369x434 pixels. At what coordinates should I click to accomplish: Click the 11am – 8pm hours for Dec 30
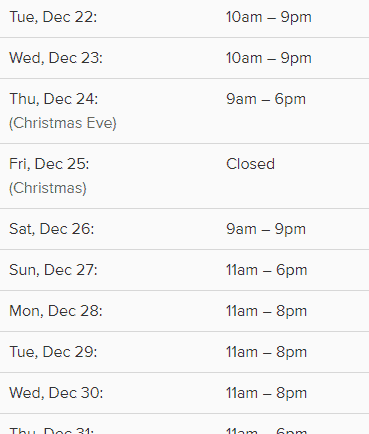click(x=266, y=393)
